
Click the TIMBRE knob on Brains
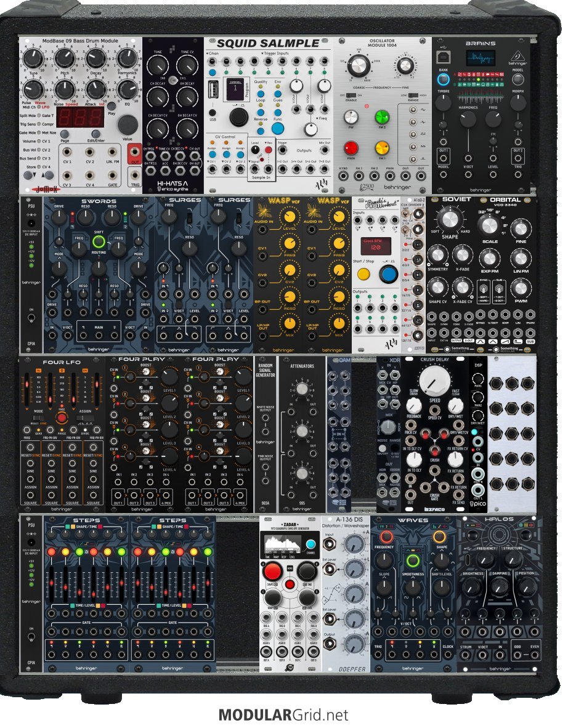pos(444,102)
